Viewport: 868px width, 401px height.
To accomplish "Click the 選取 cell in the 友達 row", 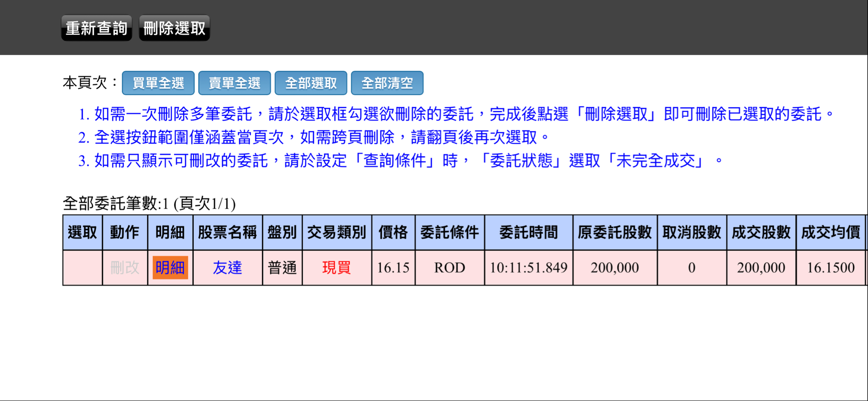I will point(82,268).
